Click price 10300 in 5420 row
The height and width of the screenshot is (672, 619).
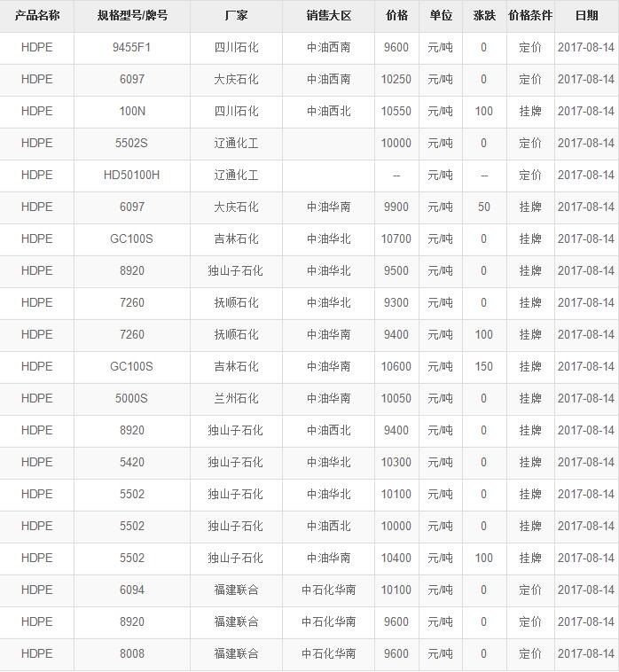pos(396,463)
